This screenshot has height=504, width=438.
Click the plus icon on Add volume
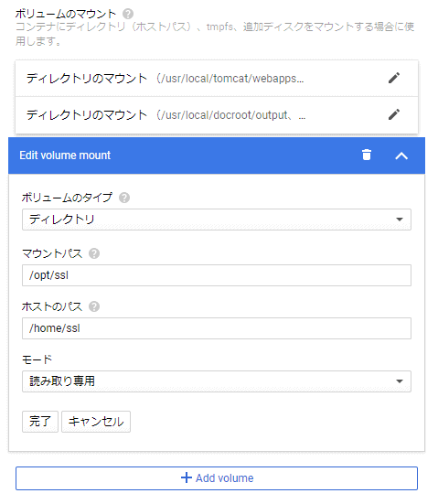pos(187,477)
